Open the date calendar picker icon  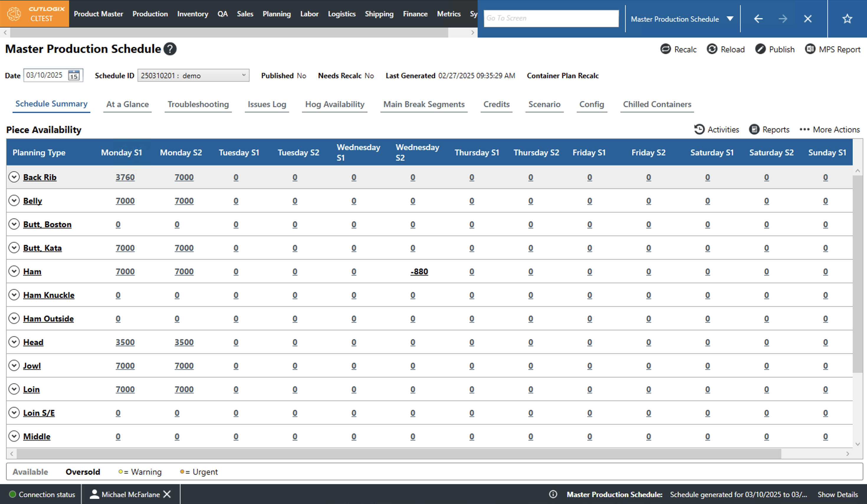coord(74,75)
